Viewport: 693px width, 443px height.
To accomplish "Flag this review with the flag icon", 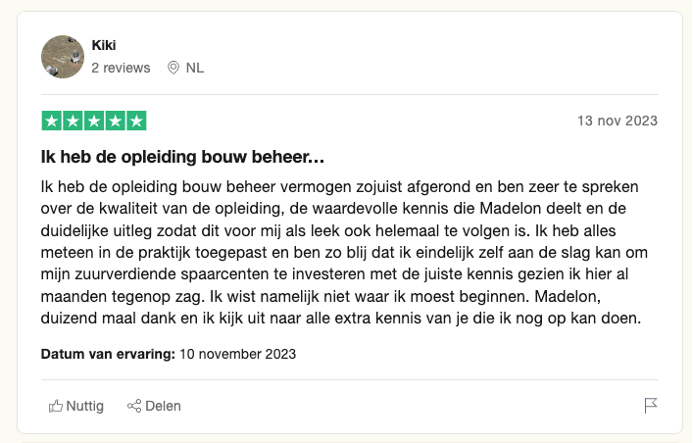I will 650,406.
